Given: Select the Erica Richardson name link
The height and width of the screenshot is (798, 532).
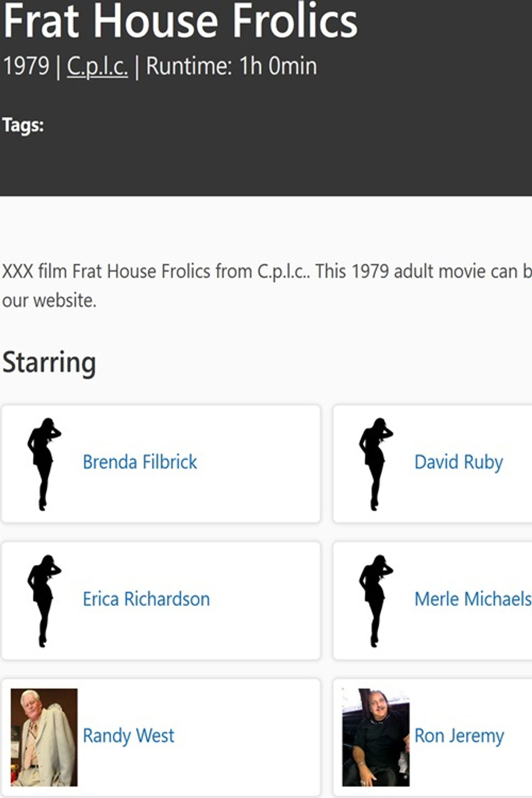Looking at the screenshot, I should 146,599.
